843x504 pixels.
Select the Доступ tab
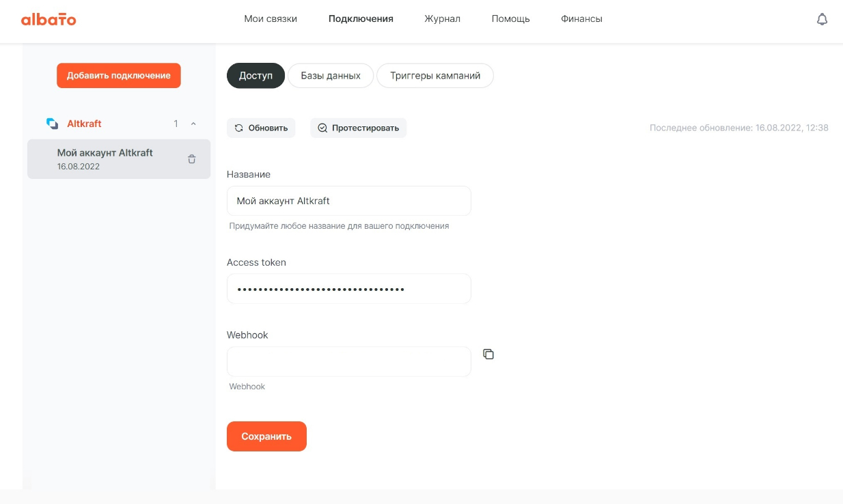click(x=255, y=76)
